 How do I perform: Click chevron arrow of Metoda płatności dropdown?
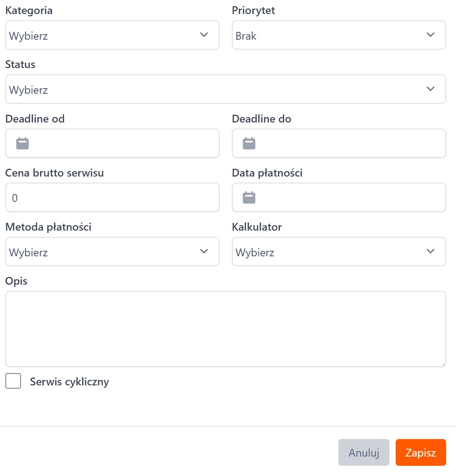tap(204, 252)
